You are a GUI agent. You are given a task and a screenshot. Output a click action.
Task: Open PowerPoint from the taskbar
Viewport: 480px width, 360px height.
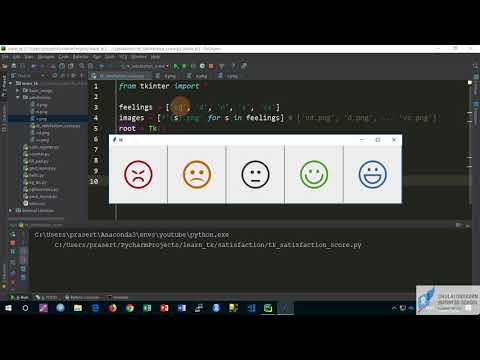pyautogui.click(x=164, y=308)
